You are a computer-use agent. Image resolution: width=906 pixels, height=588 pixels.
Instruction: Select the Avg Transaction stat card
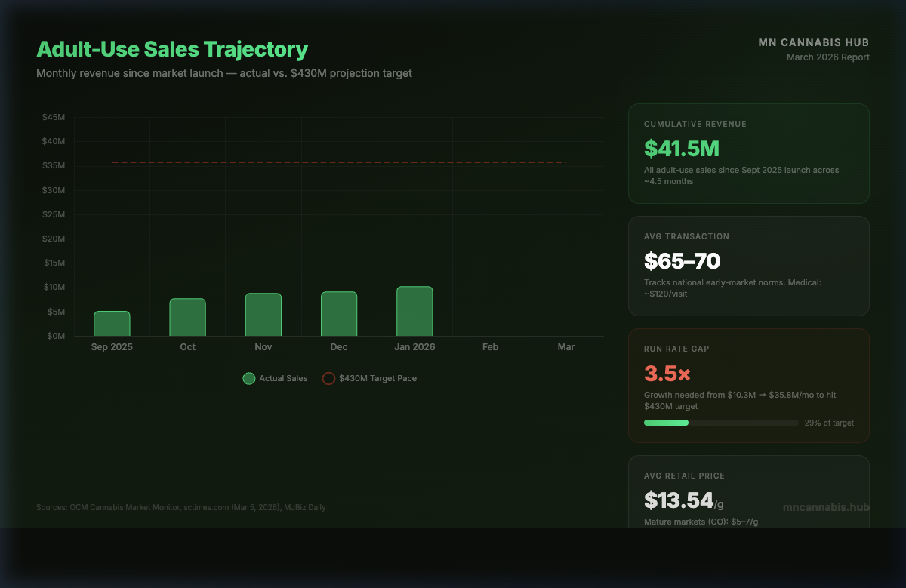point(749,266)
